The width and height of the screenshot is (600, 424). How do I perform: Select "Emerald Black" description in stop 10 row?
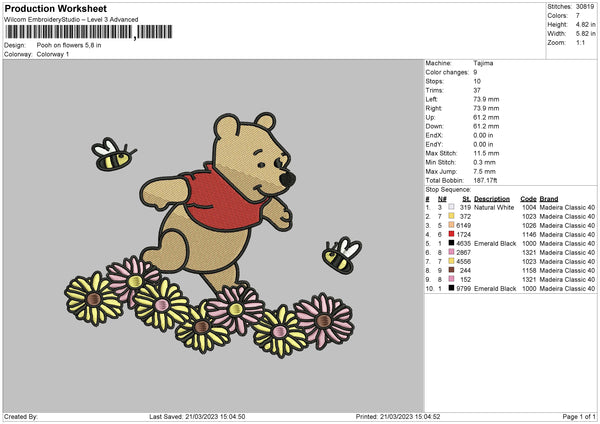(x=495, y=289)
